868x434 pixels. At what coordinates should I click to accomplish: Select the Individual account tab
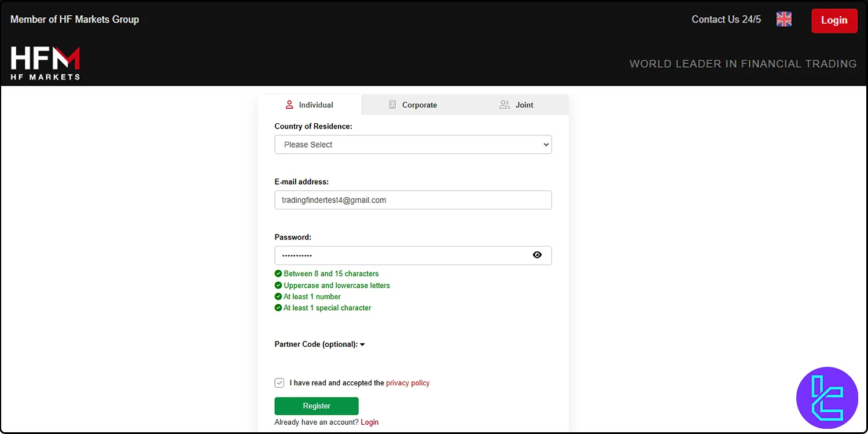click(x=310, y=105)
